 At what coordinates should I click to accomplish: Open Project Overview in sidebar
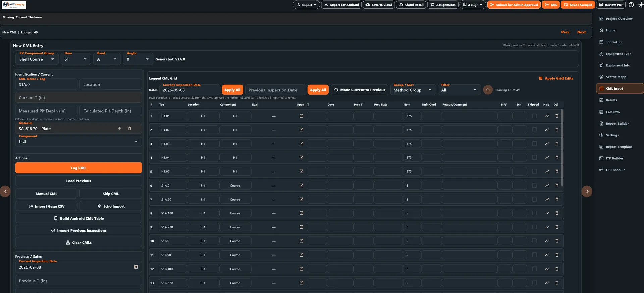tap(620, 19)
